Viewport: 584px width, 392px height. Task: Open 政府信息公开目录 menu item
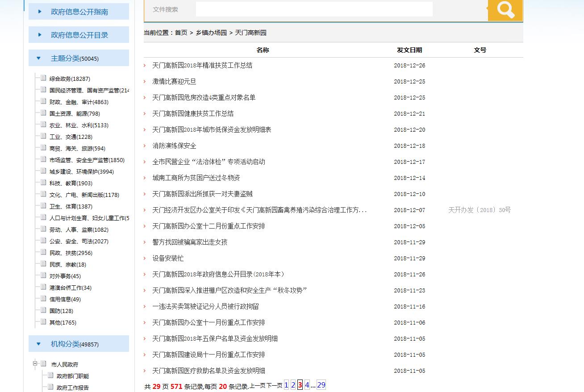79,35
